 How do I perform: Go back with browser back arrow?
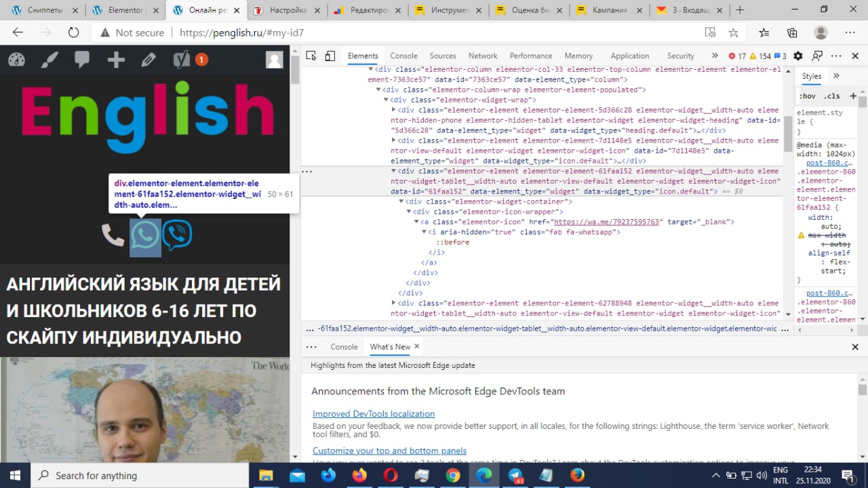tap(18, 33)
